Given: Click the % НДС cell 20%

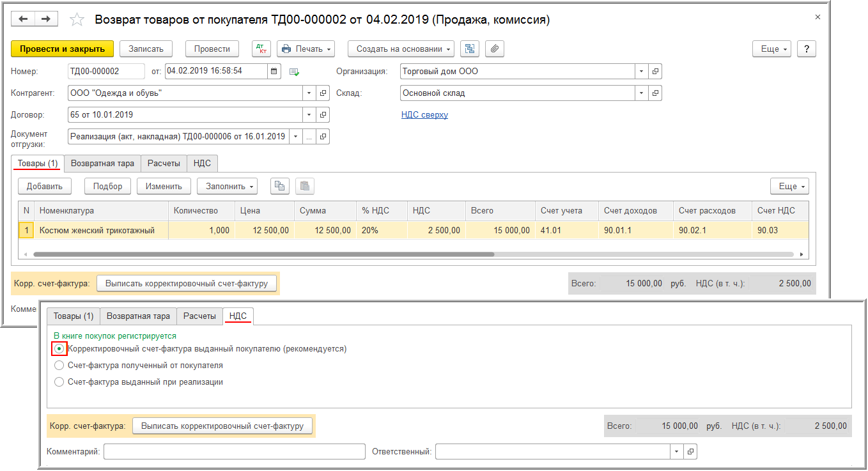Looking at the screenshot, I should coord(382,230).
